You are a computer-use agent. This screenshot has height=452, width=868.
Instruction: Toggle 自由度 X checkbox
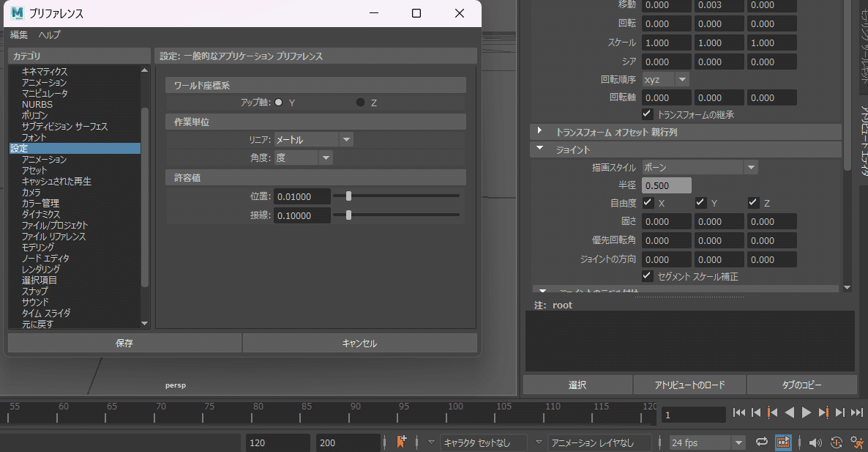647,203
